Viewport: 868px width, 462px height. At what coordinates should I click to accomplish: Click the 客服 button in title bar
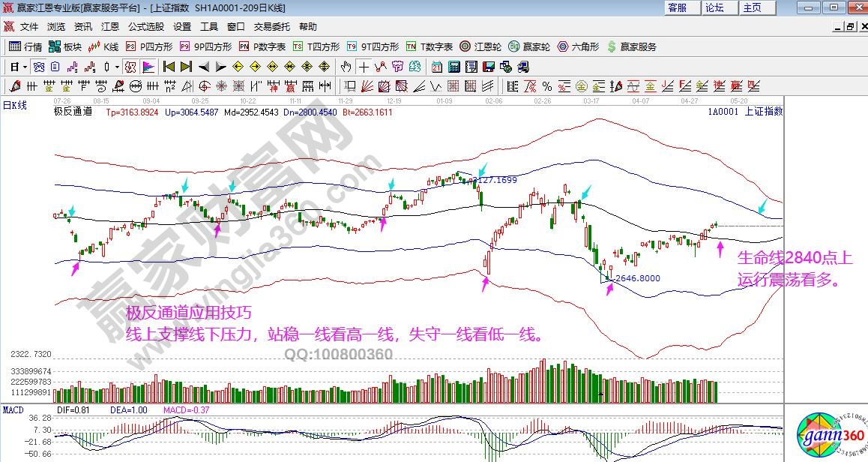point(677,7)
